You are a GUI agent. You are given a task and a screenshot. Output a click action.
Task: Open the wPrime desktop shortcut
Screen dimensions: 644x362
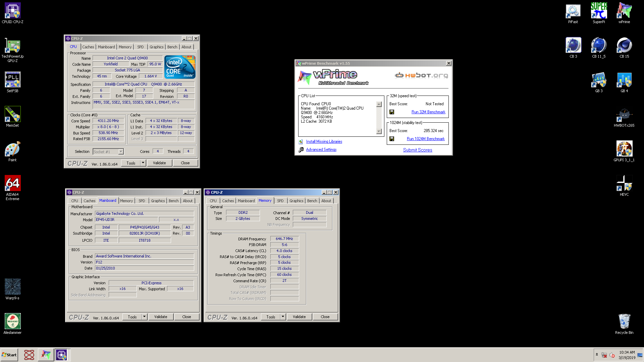(624, 13)
